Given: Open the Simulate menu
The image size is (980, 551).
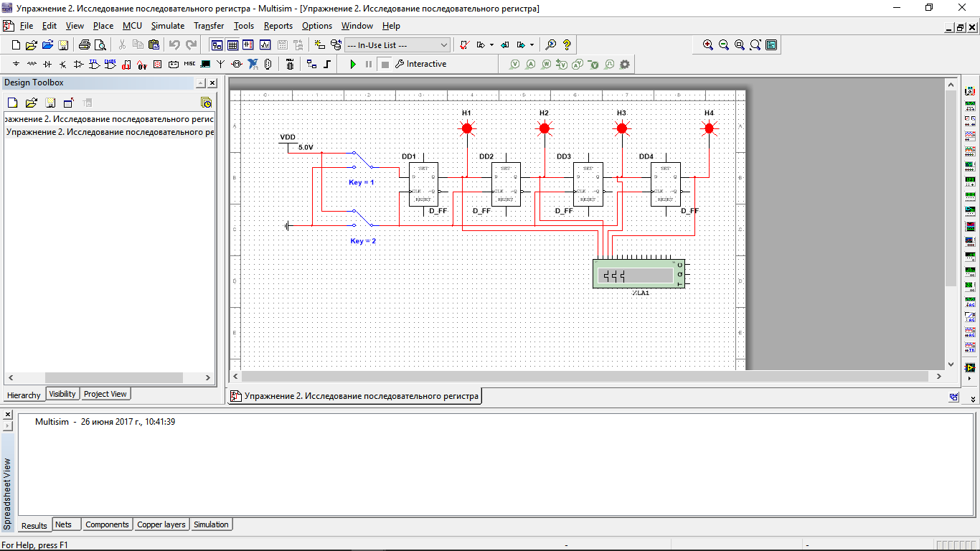Looking at the screenshot, I should point(167,26).
